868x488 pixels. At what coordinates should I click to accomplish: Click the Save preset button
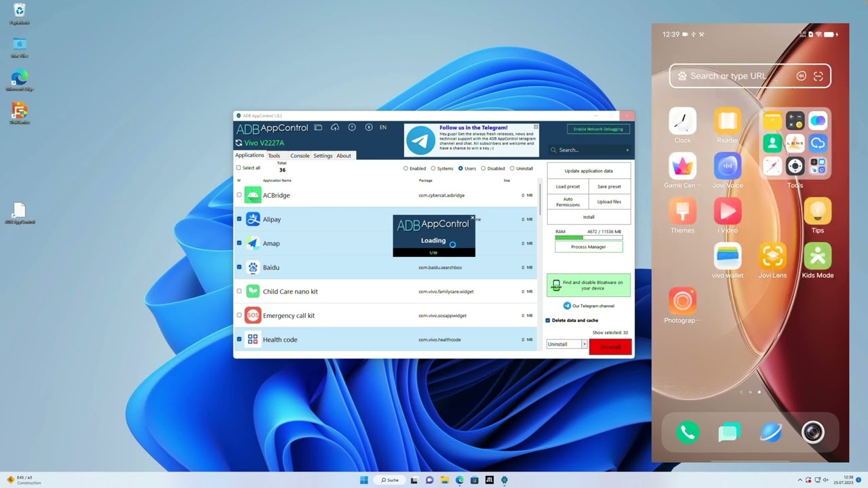tap(609, 186)
